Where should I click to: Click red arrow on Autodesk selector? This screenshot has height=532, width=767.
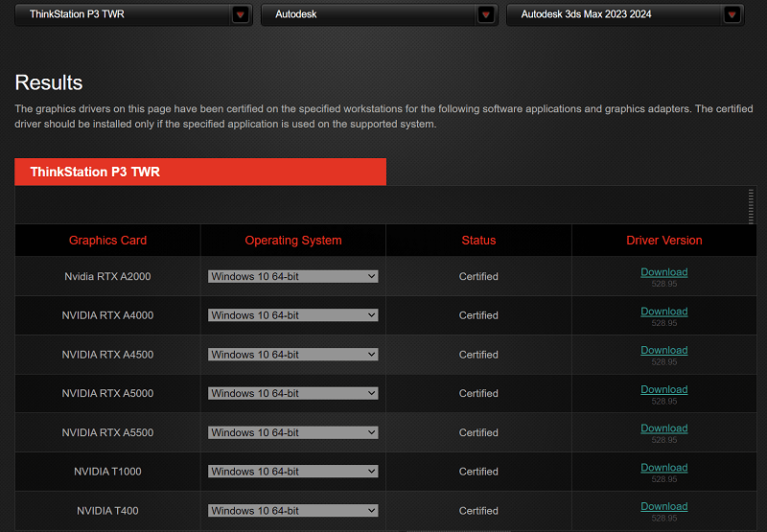[x=486, y=14]
